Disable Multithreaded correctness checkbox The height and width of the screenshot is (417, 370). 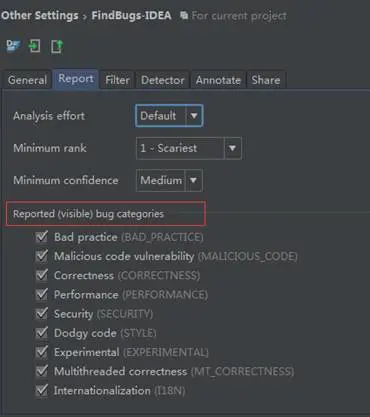pos(42,371)
